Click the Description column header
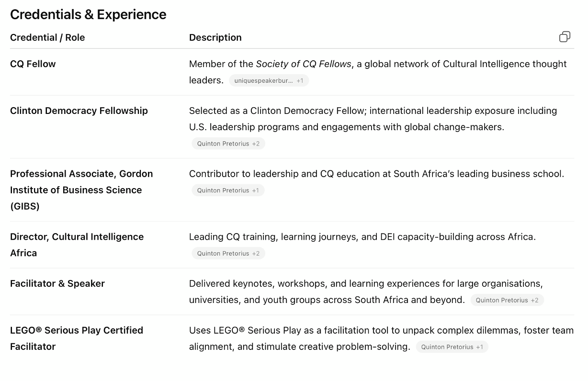The height and width of the screenshot is (381, 588). pyautogui.click(x=215, y=37)
